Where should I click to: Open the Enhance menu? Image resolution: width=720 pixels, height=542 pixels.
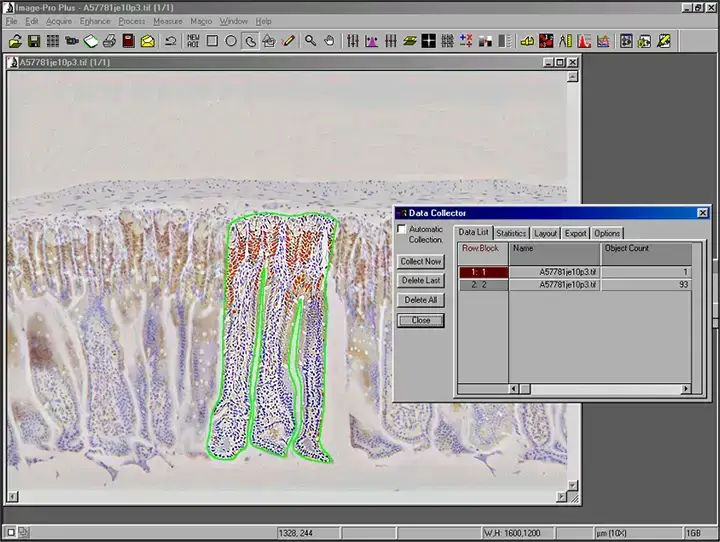point(95,21)
